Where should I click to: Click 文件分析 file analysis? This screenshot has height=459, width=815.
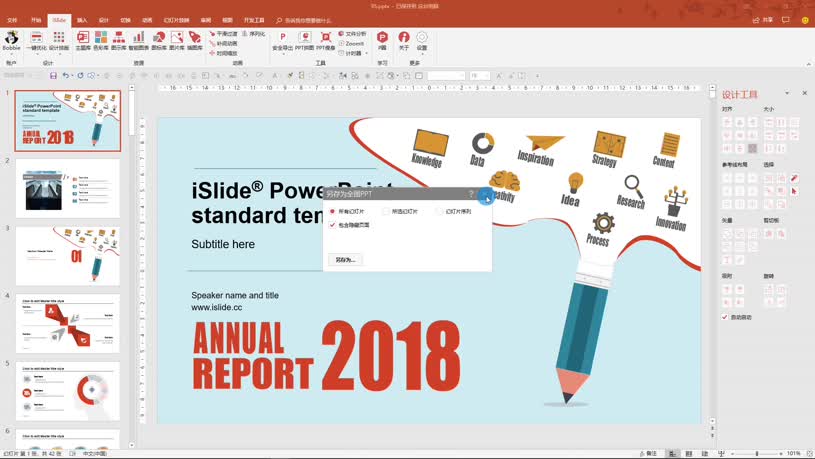click(352, 34)
